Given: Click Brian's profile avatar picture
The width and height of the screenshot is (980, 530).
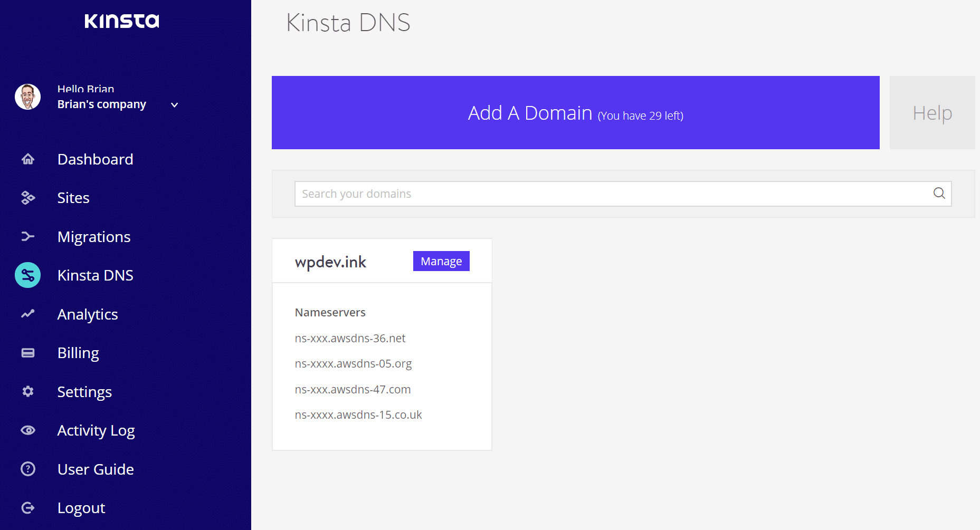Looking at the screenshot, I should tap(27, 97).
